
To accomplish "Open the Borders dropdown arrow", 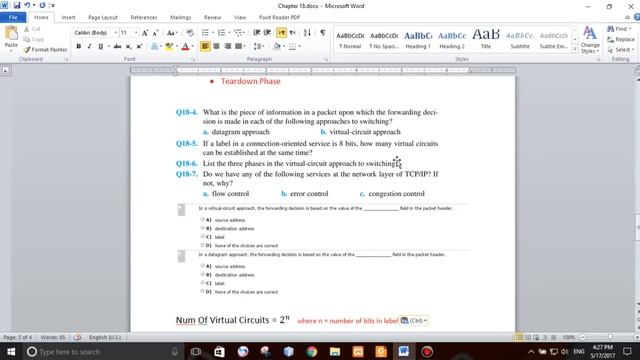I will click(x=300, y=46).
